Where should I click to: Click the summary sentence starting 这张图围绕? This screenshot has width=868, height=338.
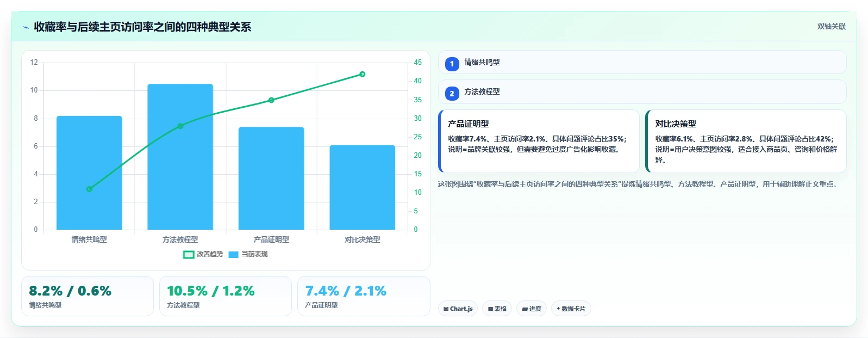click(x=639, y=184)
